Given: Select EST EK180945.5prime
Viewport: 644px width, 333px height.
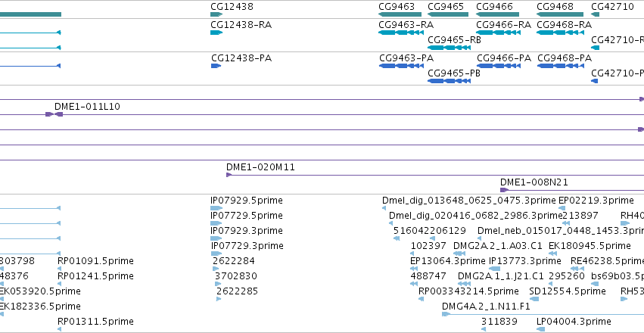Looking at the screenshot, I should click(590, 246).
